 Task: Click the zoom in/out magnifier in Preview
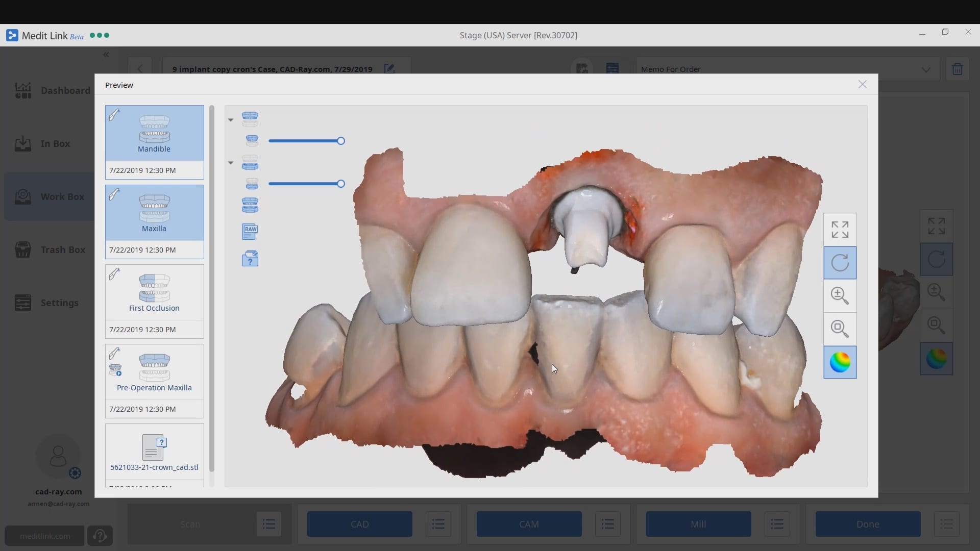coord(840,295)
